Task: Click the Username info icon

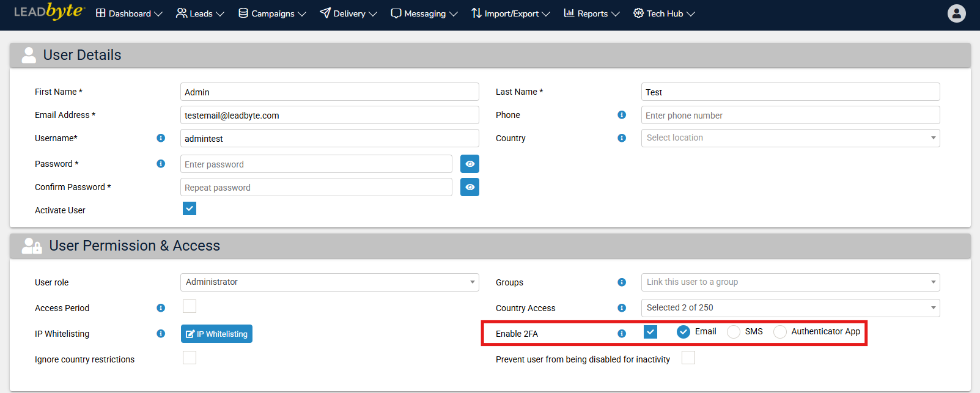Action: coord(161,138)
